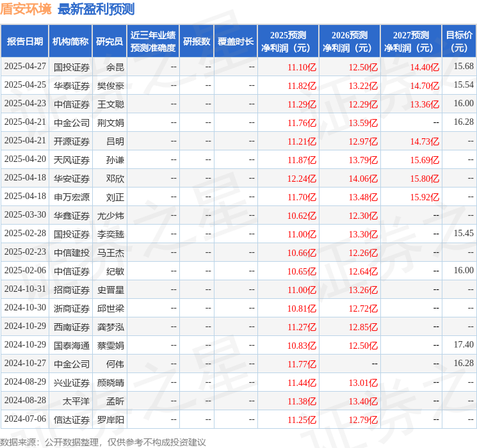The width and height of the screenshot is (477, 448).
Task: Click researcher name 孟昕
Action: click(x=115, y=401)
